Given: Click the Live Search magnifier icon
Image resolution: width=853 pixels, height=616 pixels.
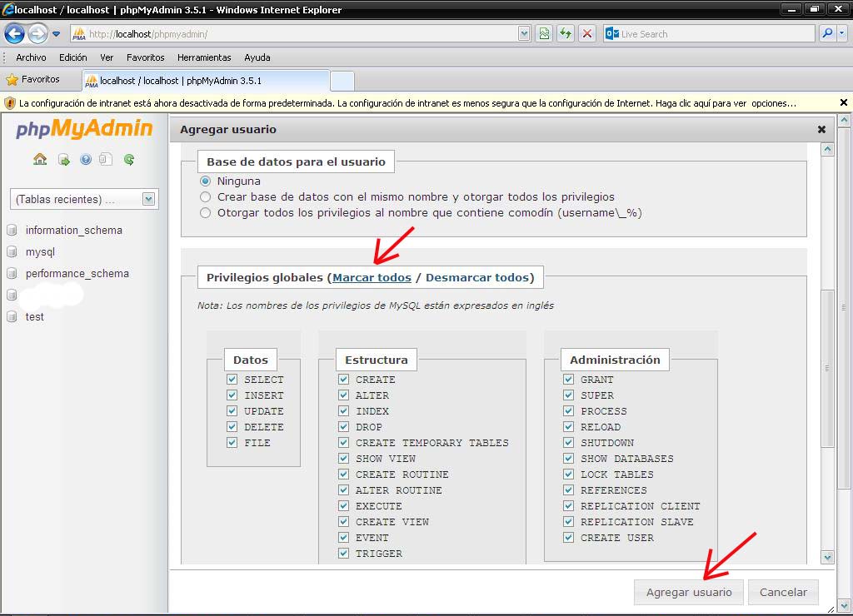Looking at the screenshot, I should [827, 33].
